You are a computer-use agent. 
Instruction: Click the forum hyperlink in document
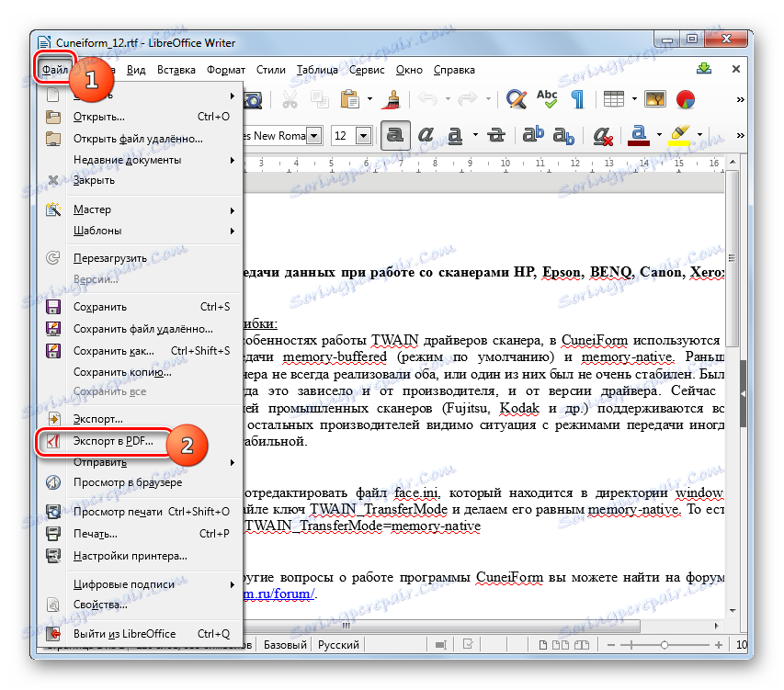(x=279, y=594)
